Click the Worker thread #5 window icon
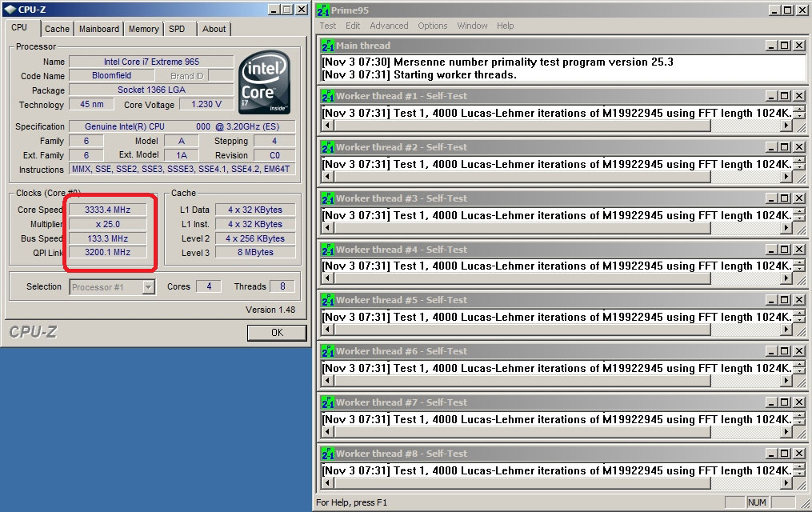Viewport: 812px width, 512px height. click(328, 300)
